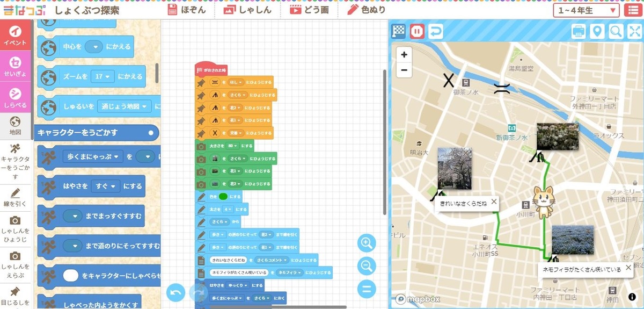
Task: Close the きれいなさくらだね map popup
Action: point(494,202)
